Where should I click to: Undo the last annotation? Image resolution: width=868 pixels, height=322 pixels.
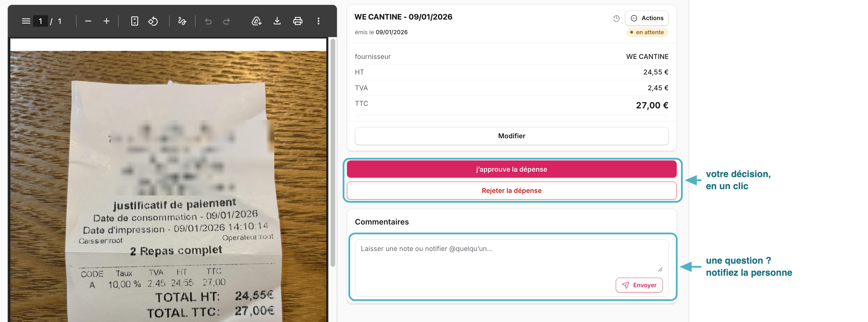pyautogui.click(x=208, y=21)
